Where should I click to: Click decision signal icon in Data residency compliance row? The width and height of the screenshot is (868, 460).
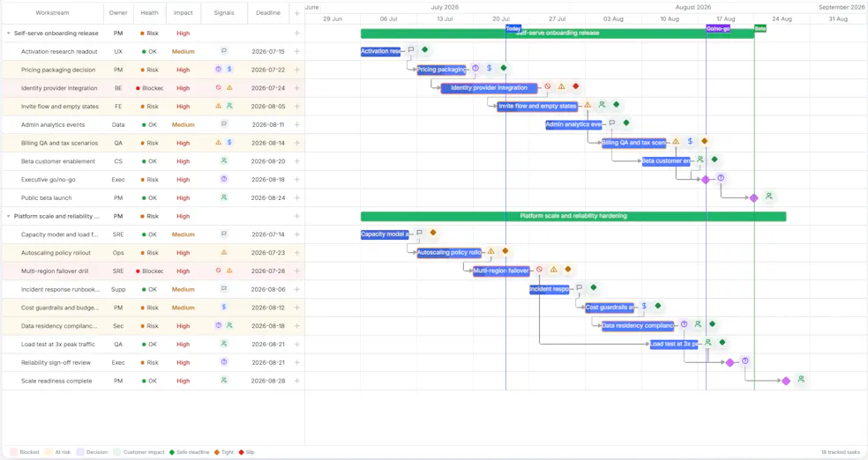pyautogui.click(x=219, y=325)
